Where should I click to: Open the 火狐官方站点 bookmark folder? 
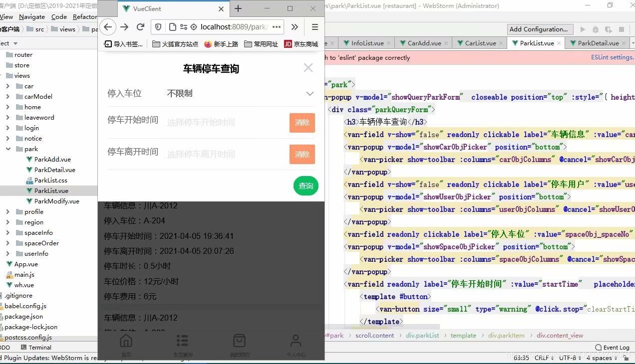coord(175,44)
